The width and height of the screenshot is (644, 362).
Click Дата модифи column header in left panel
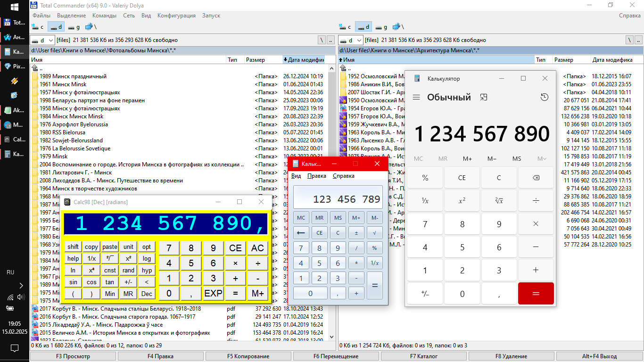[304, 60]
